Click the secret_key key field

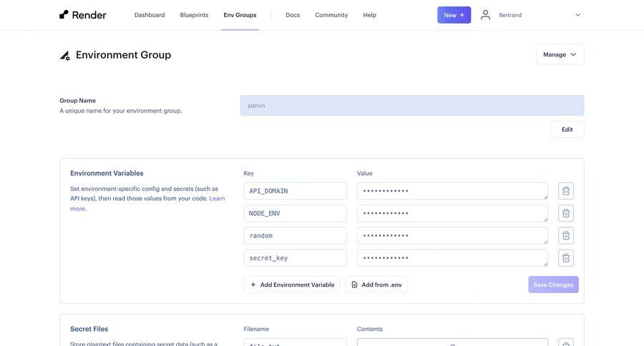[x=295, y=258]
